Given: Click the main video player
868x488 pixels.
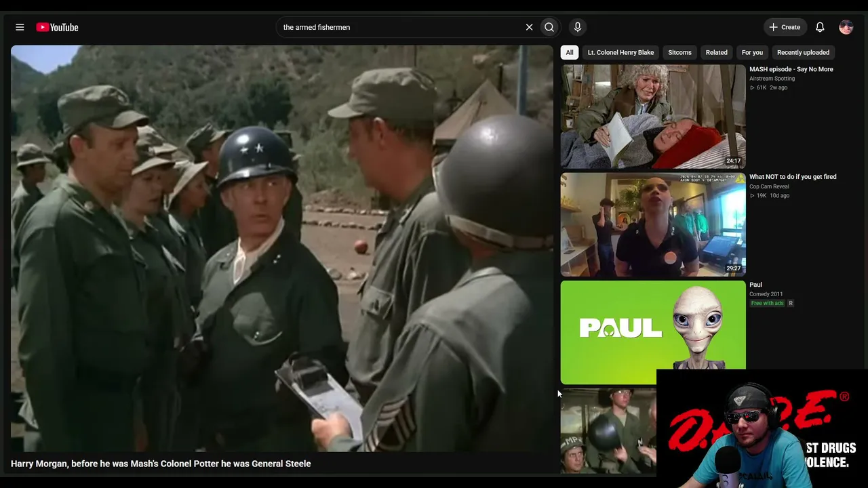Looking at the screenshot, I should click(282, 248).
